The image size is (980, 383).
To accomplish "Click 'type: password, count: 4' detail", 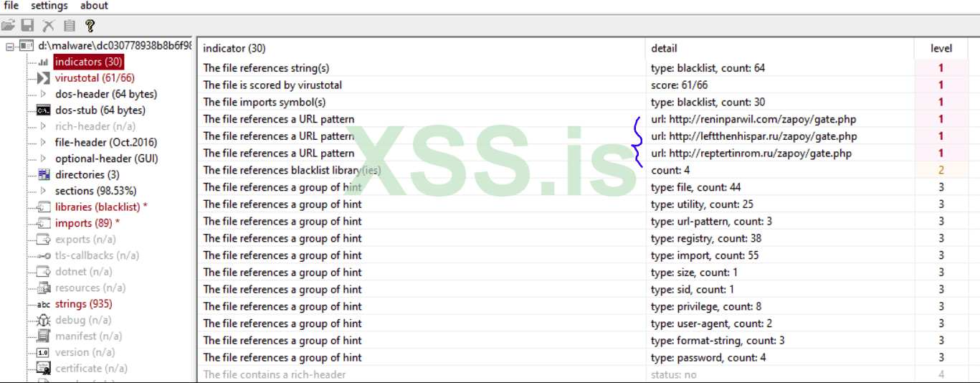I will click(708, 358).
